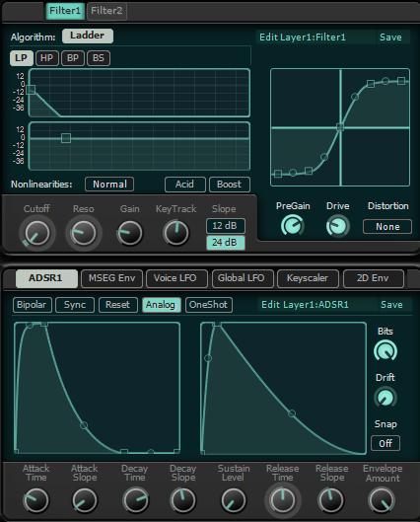Open the Voice LFO tab

click(175, 278)
